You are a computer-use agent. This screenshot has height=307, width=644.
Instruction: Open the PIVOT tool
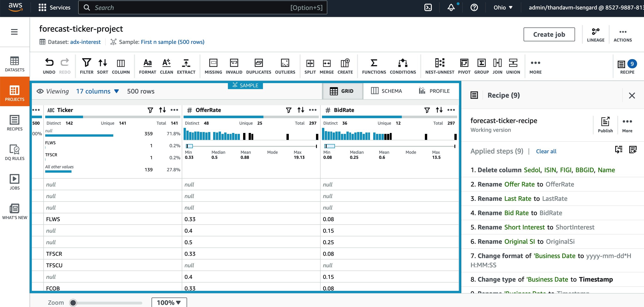[x=464, y=66]
